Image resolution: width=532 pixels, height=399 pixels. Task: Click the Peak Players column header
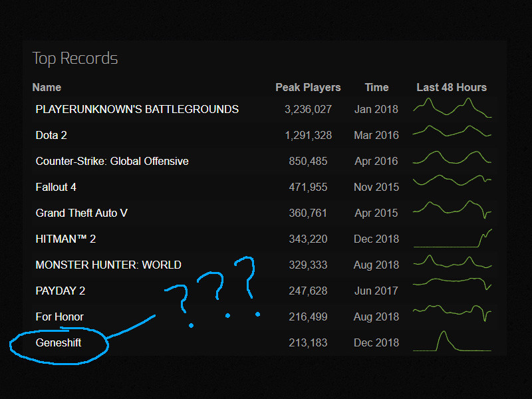tap(308, 87)
